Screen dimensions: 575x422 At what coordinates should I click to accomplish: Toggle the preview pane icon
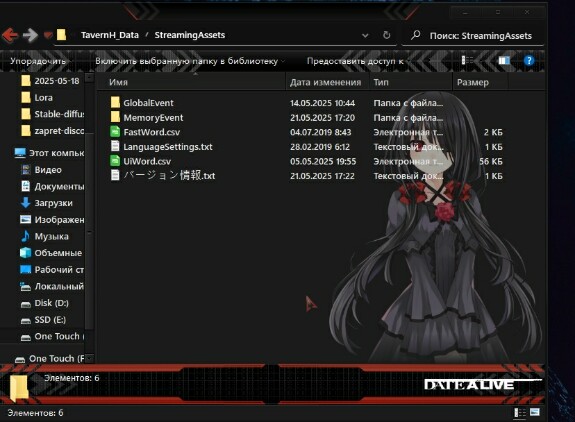[x=504, y=60]
